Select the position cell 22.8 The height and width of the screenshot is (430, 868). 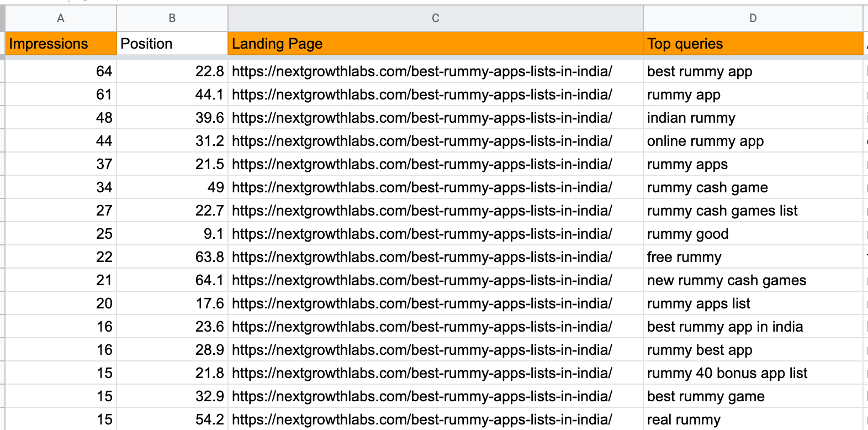tap(172, 71)
